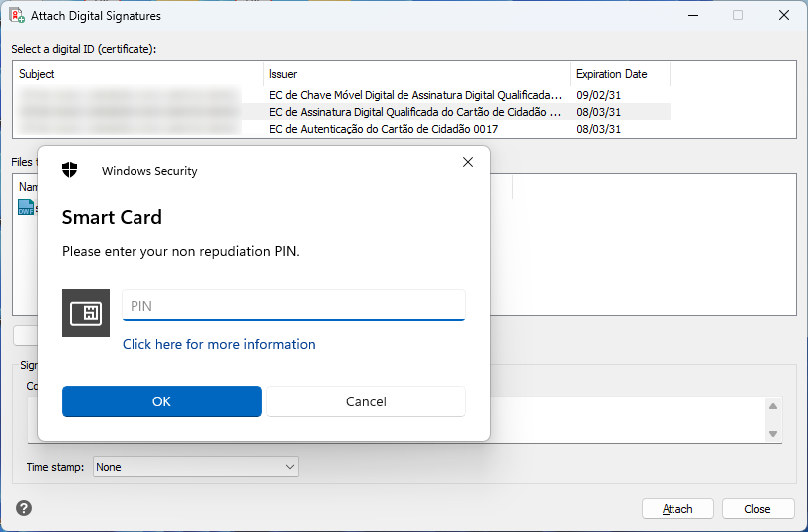Sort certificates by Subject column header

point(139,74)
